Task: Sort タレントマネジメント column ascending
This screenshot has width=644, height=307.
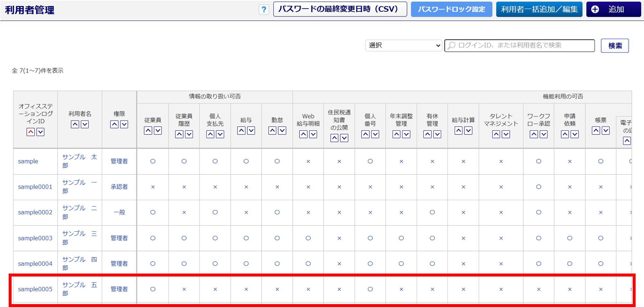Action: [496, 135]
